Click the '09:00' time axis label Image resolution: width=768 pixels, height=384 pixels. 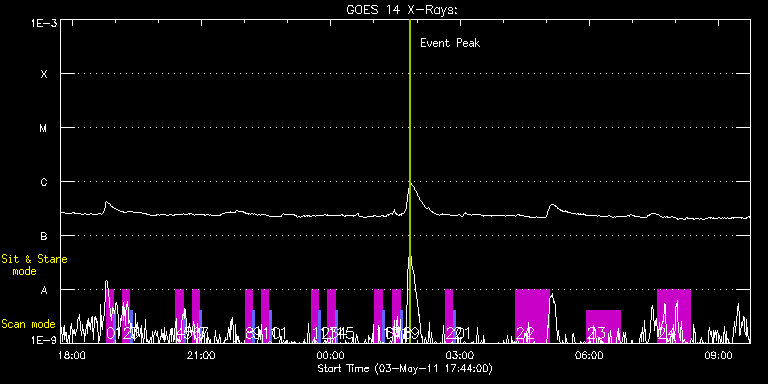720,355
